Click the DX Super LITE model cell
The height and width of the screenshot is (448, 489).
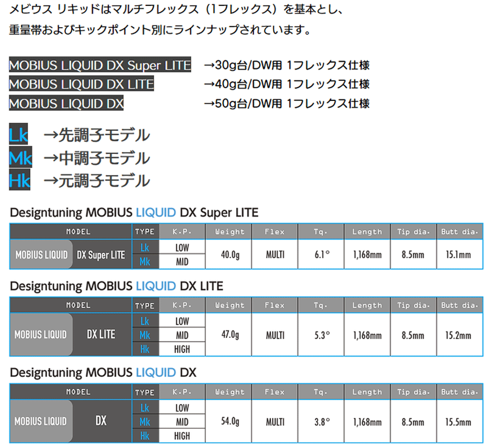point(101,254)
